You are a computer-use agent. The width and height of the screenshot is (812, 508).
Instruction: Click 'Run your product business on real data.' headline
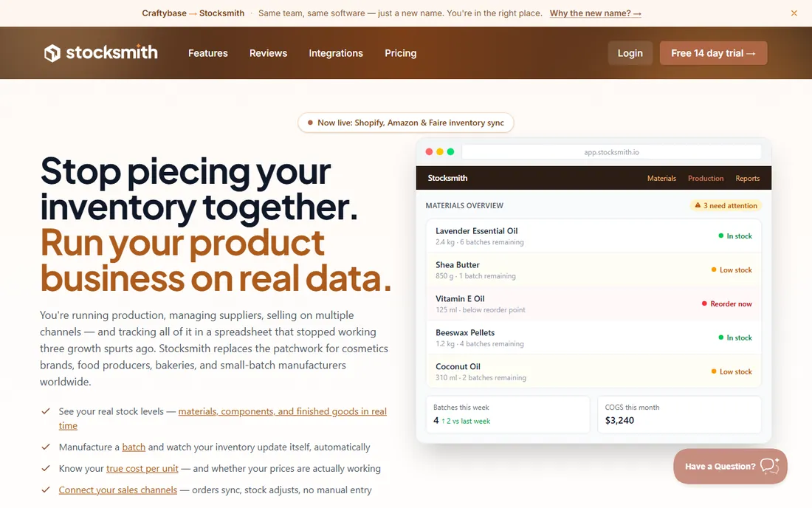(x=216, y=261)
